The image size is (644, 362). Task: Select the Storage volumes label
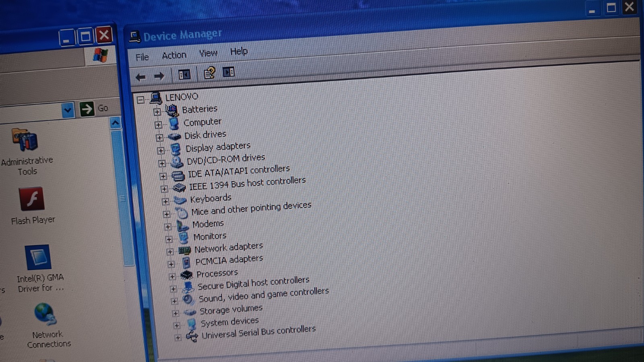(231, 310)
